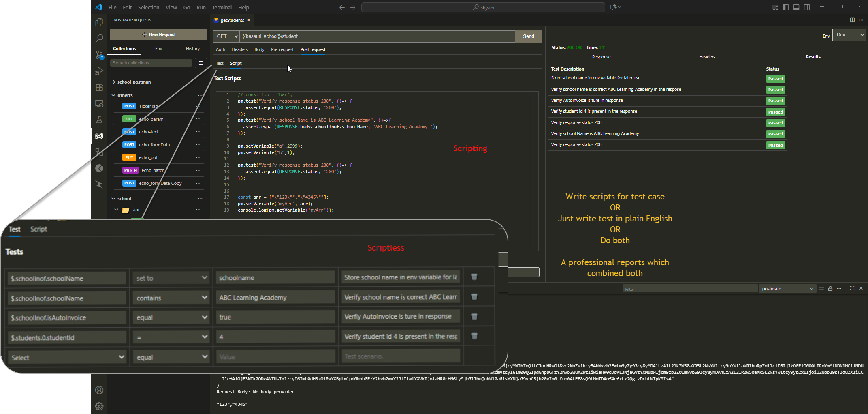Click the Search collections input field

coord(151,63)
